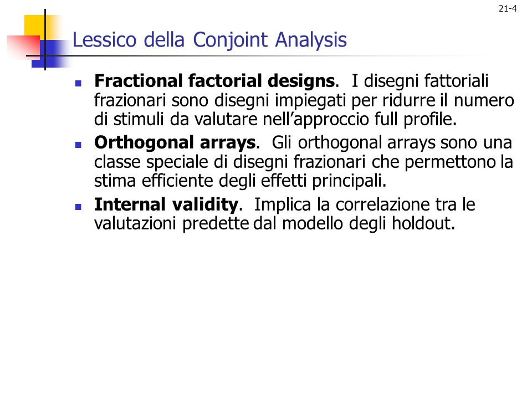Click the vertical black line of the logo
532x399 pixels.
(45, 40)
